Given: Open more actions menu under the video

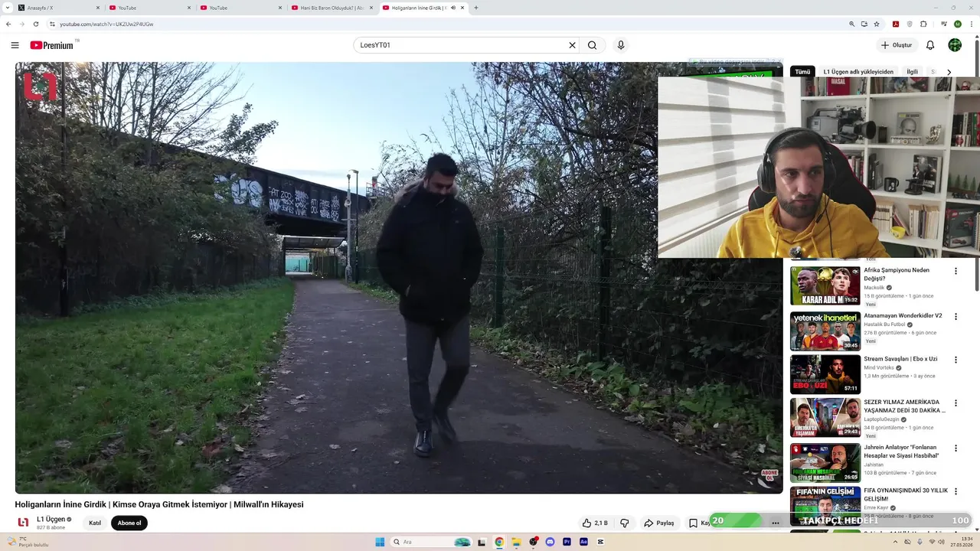Looking at the screenshot, I should (x=776, y=523).
